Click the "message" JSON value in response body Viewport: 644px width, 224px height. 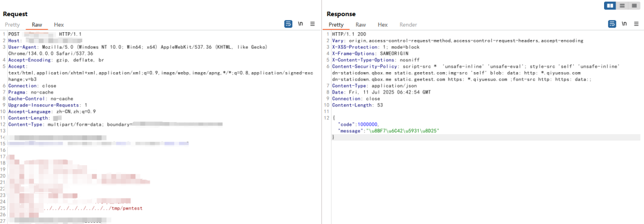403,131
